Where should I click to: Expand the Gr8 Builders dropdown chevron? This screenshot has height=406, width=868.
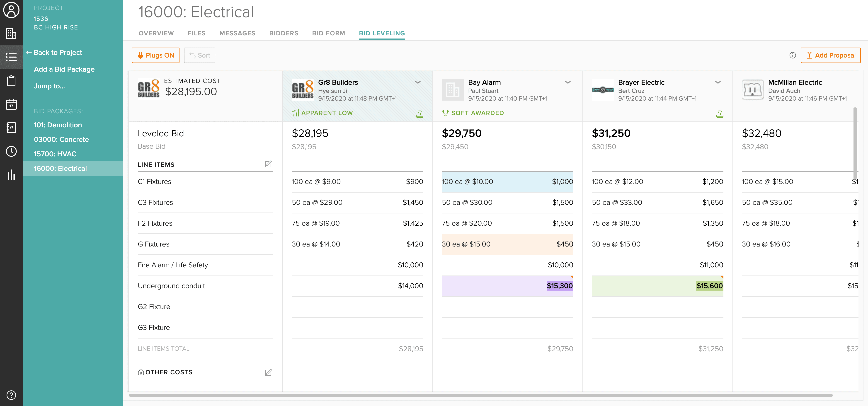(x=418, y=82)
